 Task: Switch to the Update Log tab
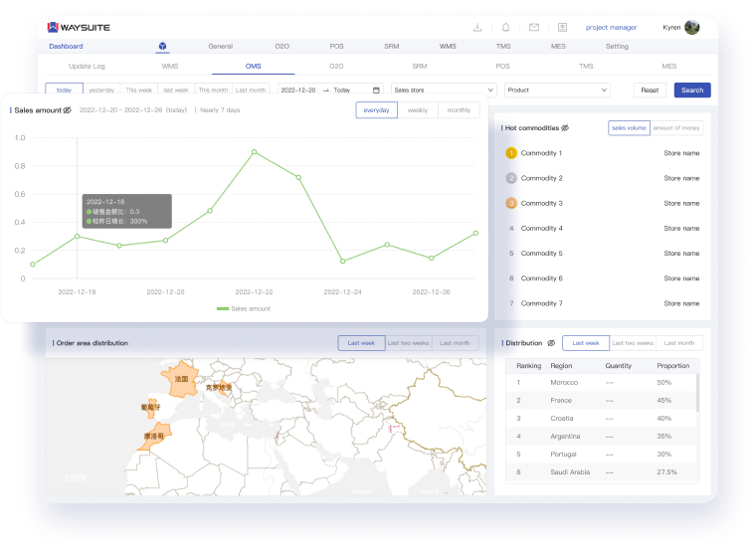(86, 66)
